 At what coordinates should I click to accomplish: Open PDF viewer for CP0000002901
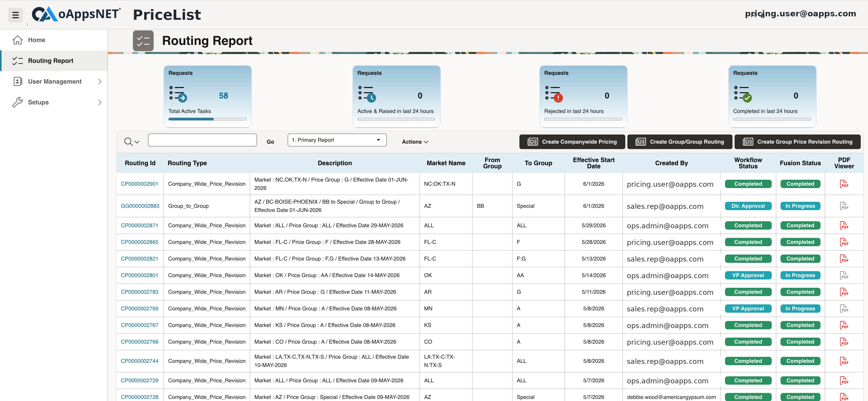844,184
